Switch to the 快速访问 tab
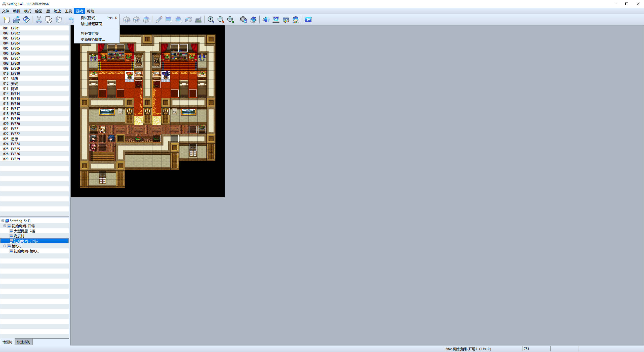Image resolution: width=644 pixels, height=352 pixels. [24, 342]
